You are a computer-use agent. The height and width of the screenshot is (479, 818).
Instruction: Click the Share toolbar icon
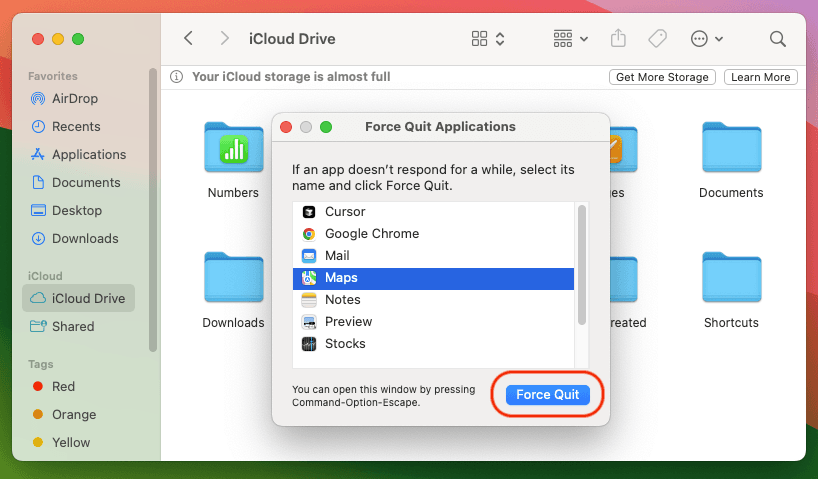click(x=618, y=38)
